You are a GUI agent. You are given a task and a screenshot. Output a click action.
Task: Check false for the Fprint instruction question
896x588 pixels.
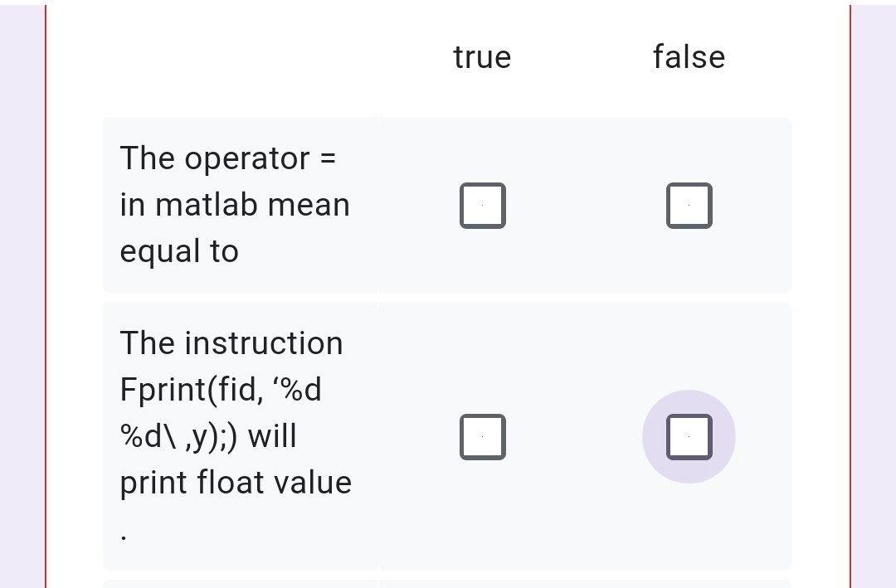[x=689, y=435]
